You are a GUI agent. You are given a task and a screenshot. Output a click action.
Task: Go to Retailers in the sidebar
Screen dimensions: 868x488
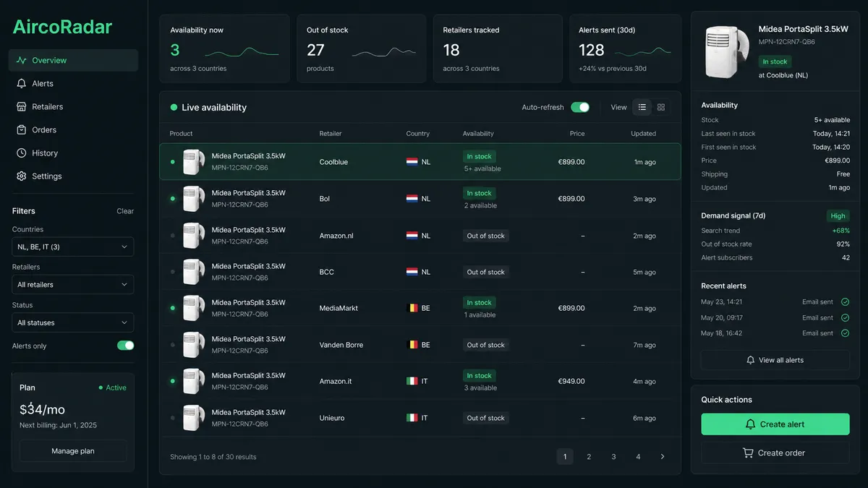[73, 106]
